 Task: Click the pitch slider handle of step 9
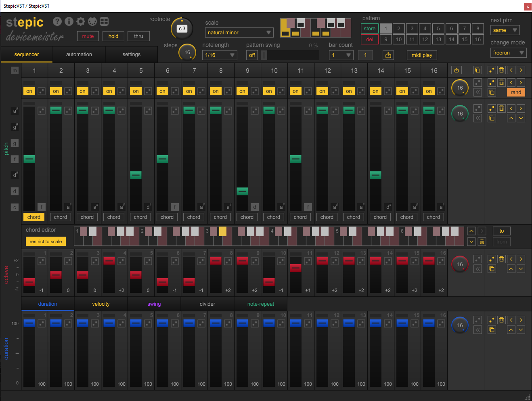point(242,191)
